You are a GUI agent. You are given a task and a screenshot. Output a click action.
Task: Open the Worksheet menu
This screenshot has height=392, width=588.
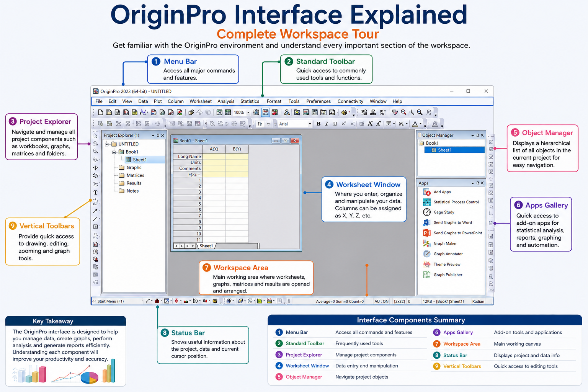[x=201, y=101]
